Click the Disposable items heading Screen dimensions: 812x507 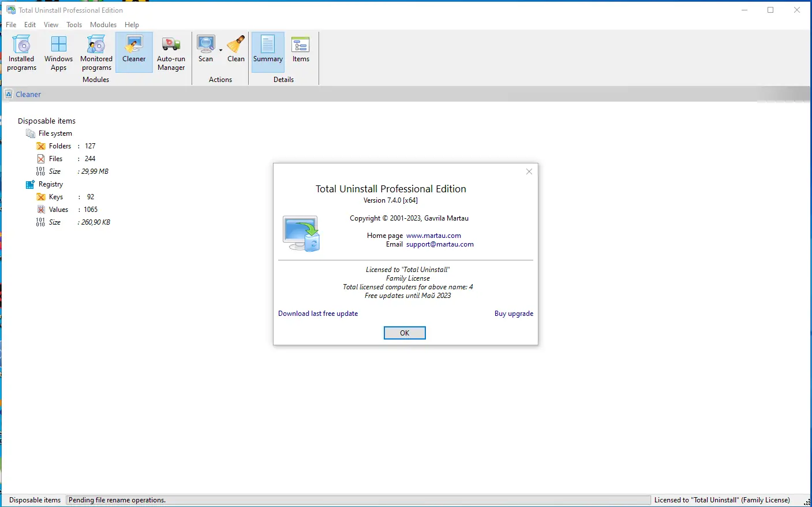pos(47,121)
